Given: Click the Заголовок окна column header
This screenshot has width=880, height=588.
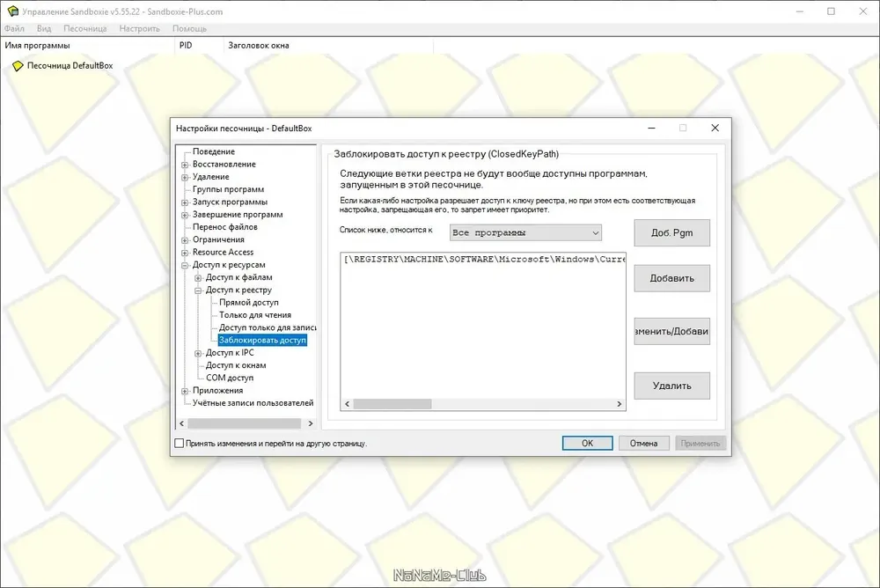Looking at the screenshot, I should (328, 46).
